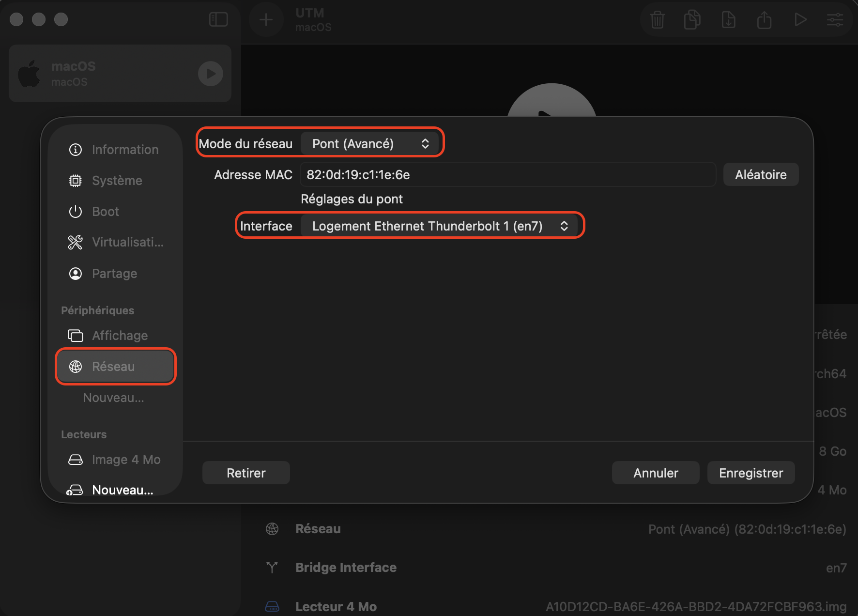Generate a random MAC with Aléatoire

click(x=761, y=175)
